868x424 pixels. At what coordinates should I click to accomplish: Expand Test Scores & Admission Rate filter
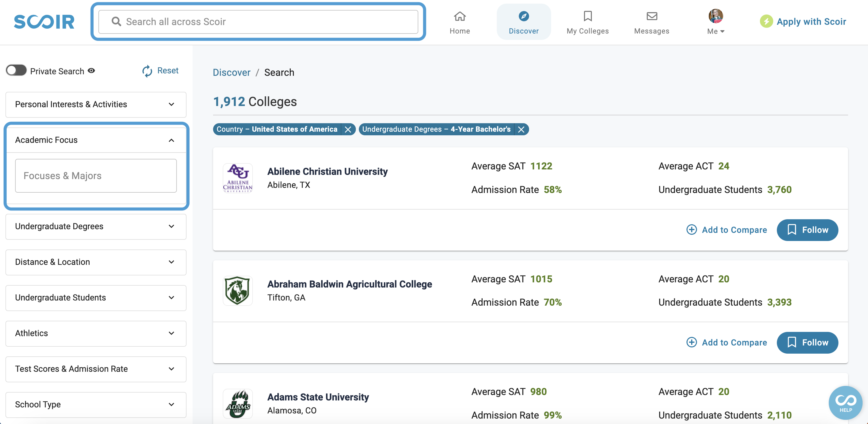[x=96, y=369]
